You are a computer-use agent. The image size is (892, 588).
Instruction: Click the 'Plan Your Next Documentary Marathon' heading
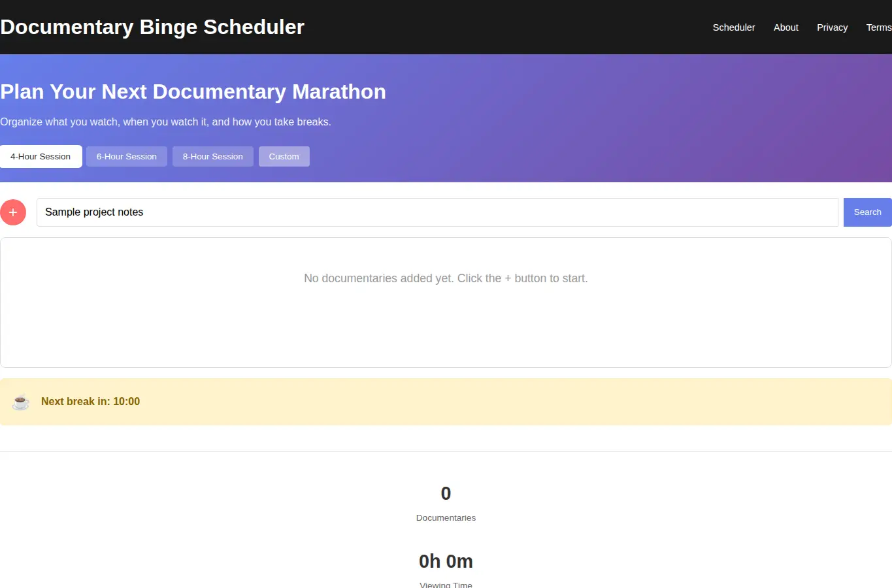[193, 91]
